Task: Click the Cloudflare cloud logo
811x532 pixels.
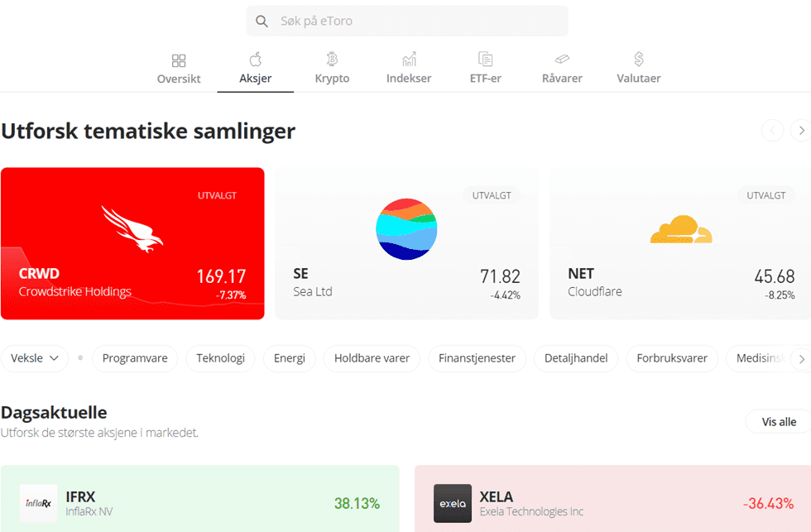Action: pyautogui.click(x=681, y=229)
